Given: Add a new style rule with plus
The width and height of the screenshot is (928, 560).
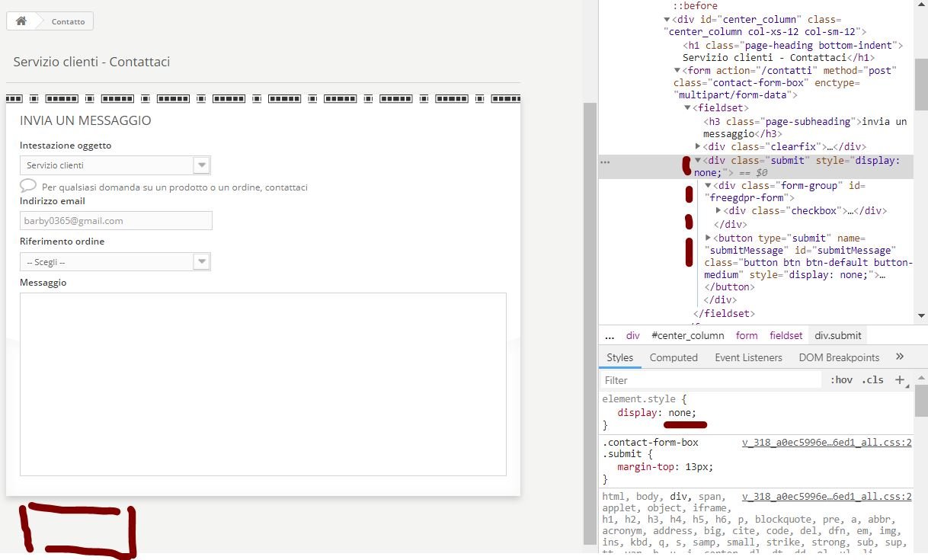Looking at the screenshot, I should click(900, 379).
